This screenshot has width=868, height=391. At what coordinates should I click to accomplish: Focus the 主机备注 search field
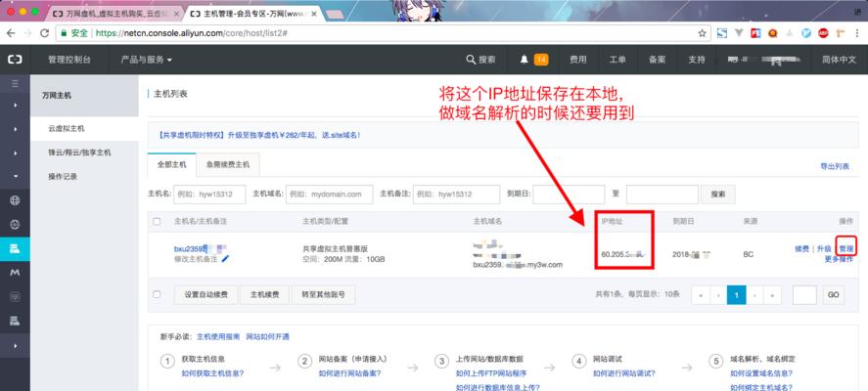click(456, 195)
